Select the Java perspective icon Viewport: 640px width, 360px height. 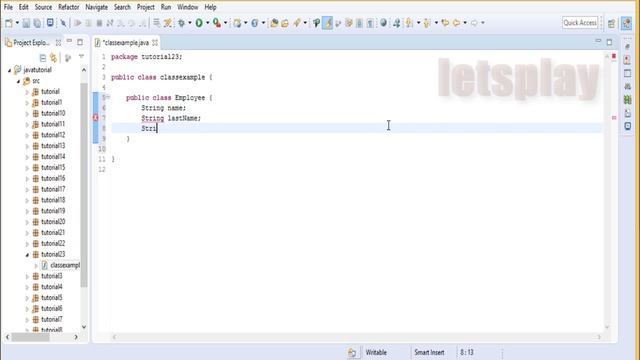pos(626,23)
